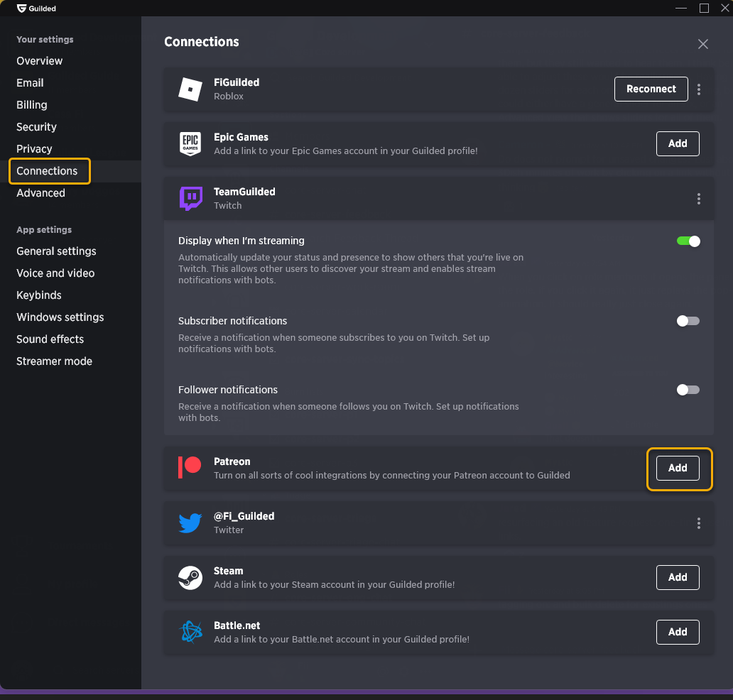Open the Advanced settings page

[x=40, y=193]
